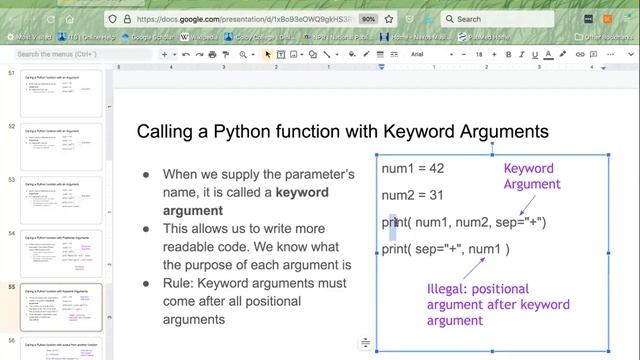Select slide 53 thumbnail
Image resolution: width=640 pixels, height=360 pixels.
click(x=61, y=200)
